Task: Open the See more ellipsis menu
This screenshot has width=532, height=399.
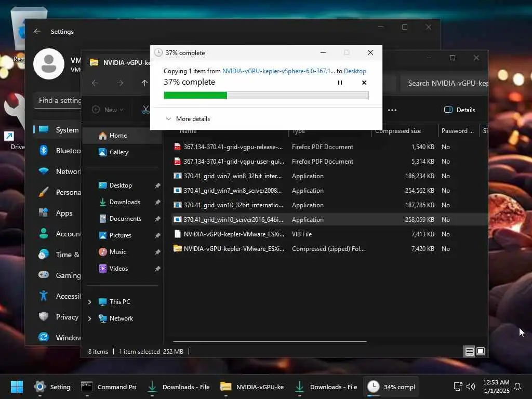Action: [392, 110]
